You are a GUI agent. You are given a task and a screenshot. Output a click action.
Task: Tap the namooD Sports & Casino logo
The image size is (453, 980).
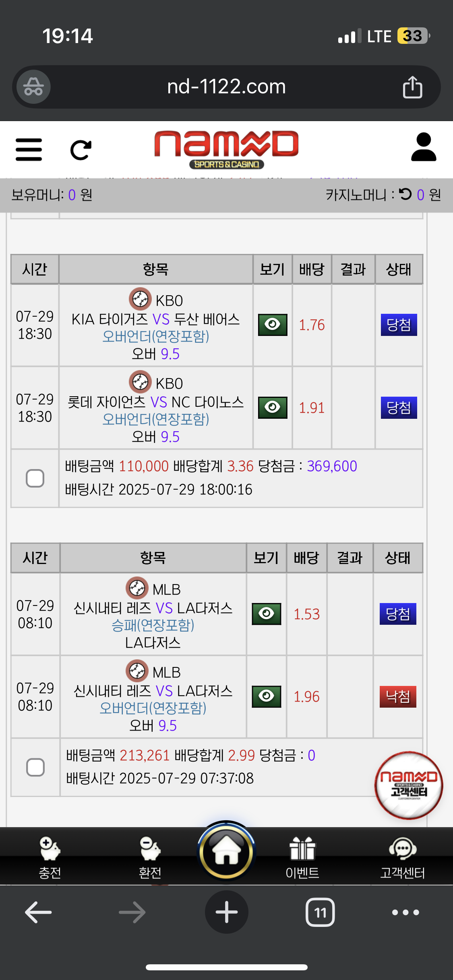point(226,149)
